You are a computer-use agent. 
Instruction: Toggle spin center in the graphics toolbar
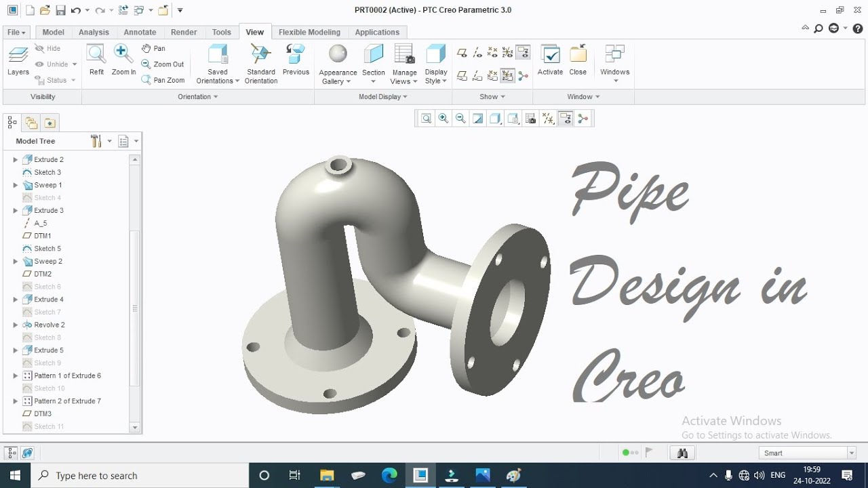583,119
